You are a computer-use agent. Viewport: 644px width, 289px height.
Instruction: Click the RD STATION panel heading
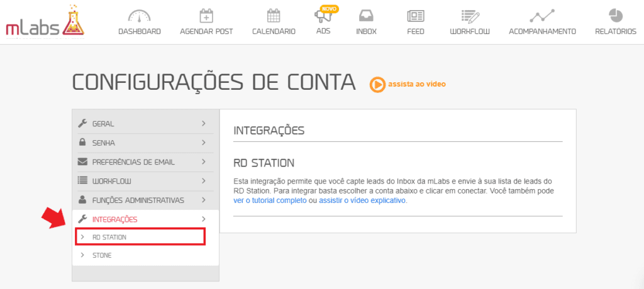pos(264,163)
